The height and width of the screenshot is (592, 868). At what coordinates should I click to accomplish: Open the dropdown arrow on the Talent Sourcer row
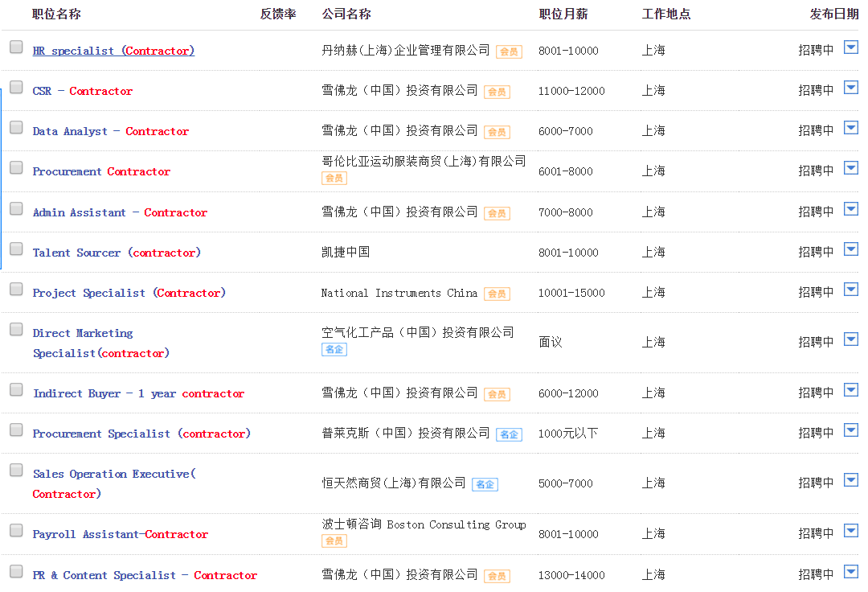point(851,249)
